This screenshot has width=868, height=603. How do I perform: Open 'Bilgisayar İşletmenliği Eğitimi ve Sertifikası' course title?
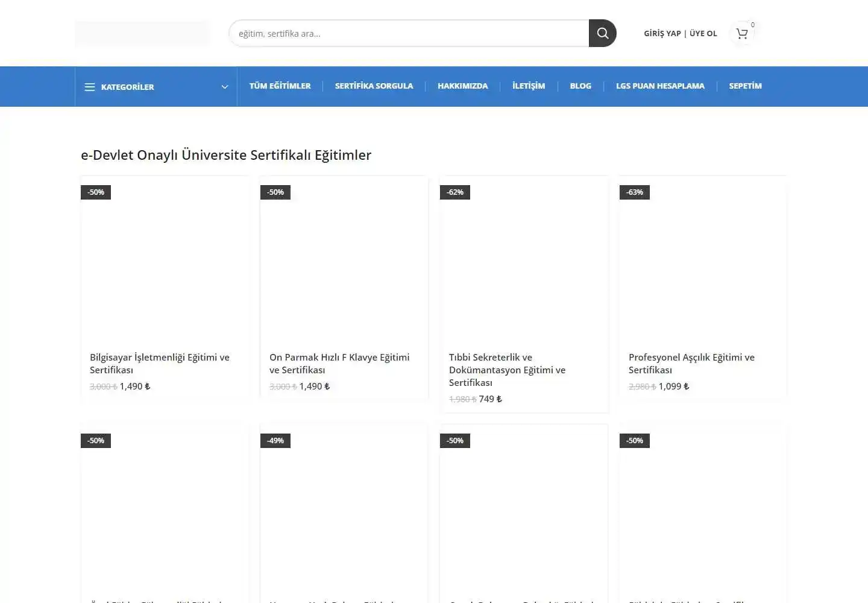(x=160, y=364)
